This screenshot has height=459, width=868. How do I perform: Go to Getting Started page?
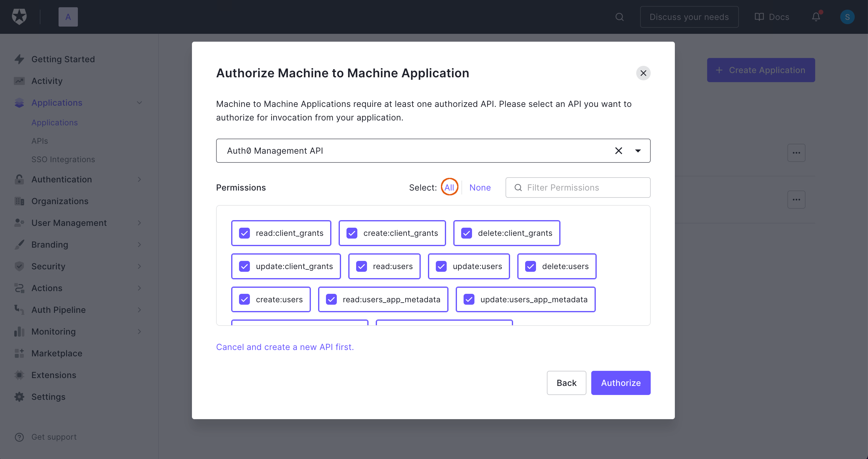click(x=63, y=59)
